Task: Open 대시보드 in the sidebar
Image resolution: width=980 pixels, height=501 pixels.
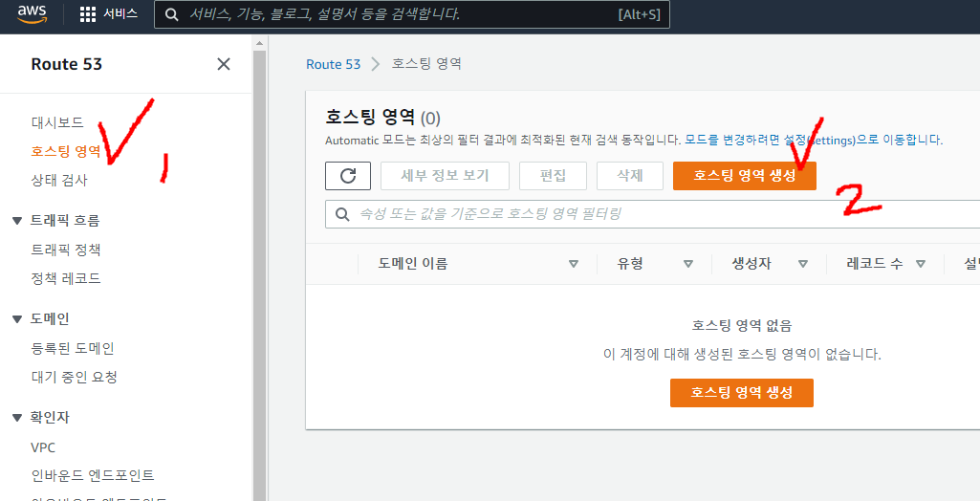Action: click(x=57, y=121)
